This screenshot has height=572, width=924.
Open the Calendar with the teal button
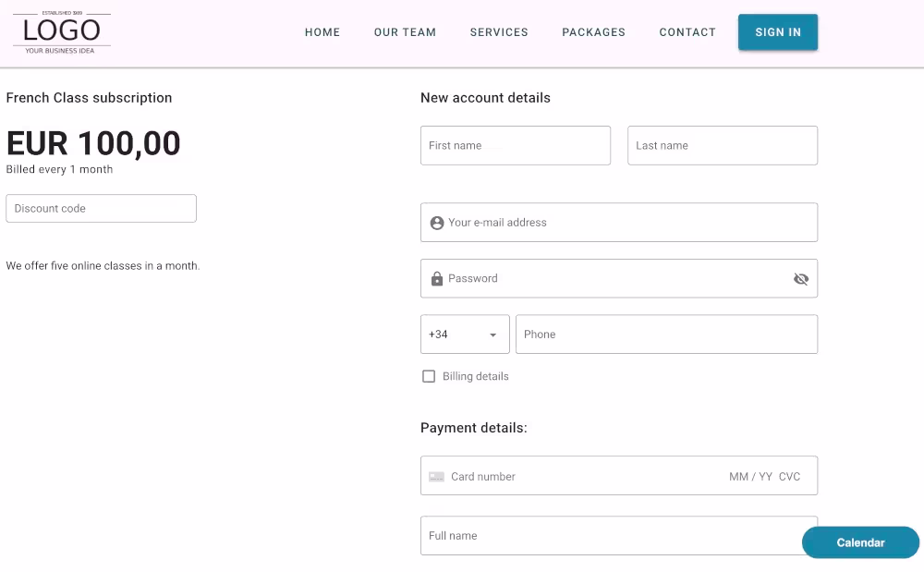860,542
